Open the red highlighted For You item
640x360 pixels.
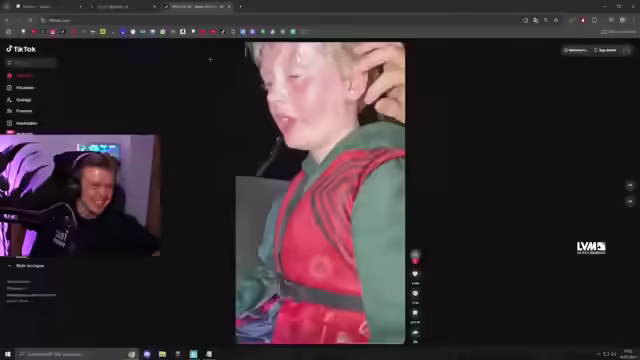click(20, 76)
